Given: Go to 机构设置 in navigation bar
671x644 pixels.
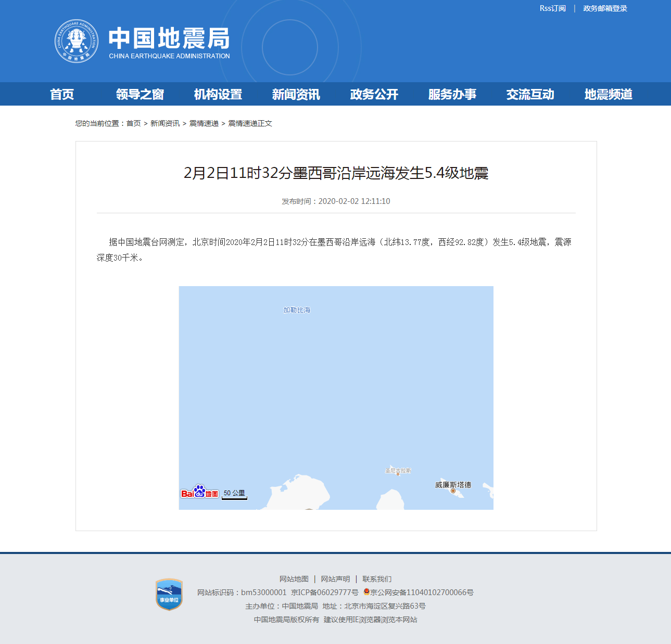Looking at the screenshot, I should pos(218,94).
